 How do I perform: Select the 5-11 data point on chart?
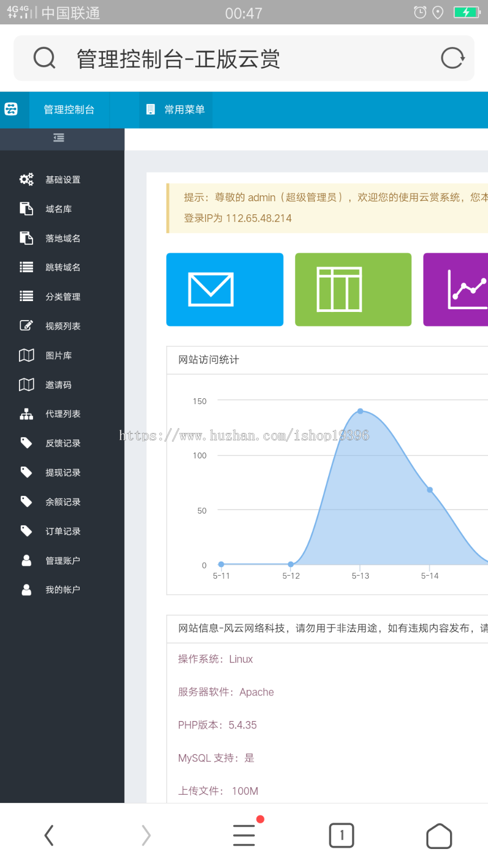(221, 564)
